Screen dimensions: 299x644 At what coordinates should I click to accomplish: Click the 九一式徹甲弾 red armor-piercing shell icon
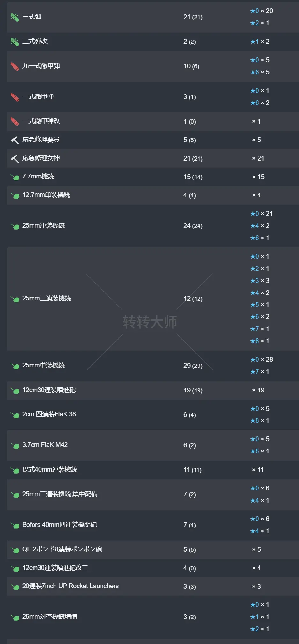(14, 66)
